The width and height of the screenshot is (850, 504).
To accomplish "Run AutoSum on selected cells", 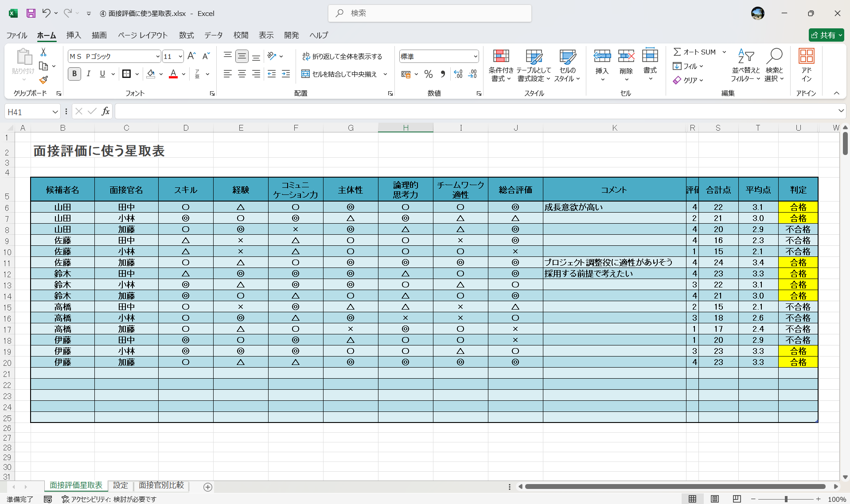I will pyautogui.click(x=696, y=51).
